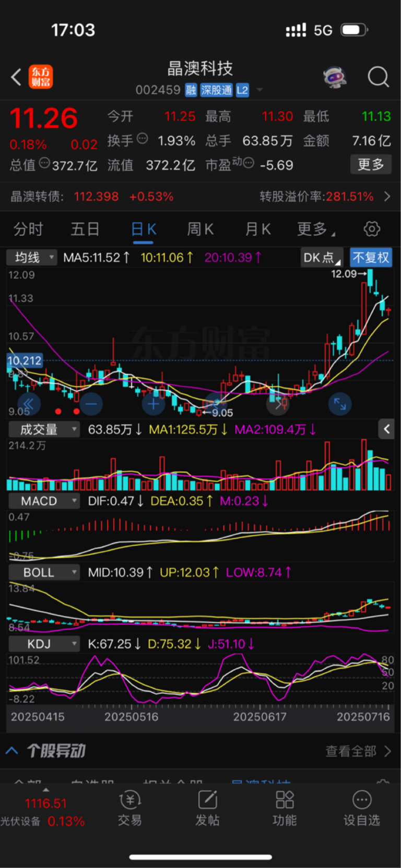Shift chart to earlier dates with double-left arrows
This screenshot has height=868, width=401.
29,404
